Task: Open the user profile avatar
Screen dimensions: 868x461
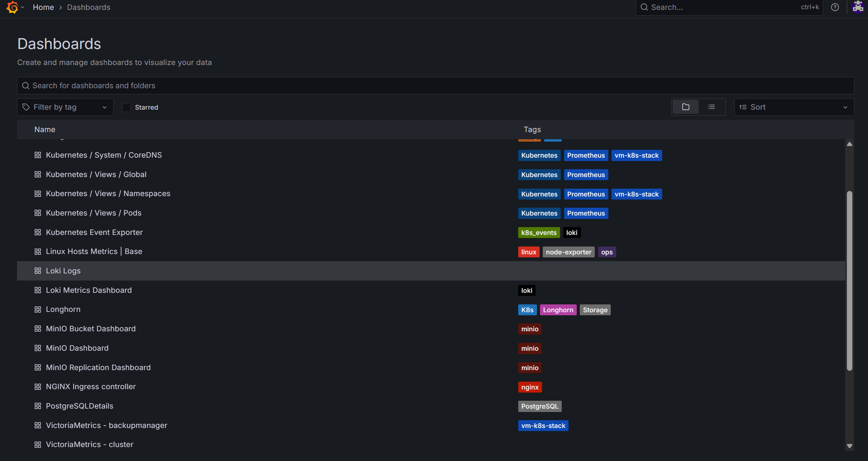Action: coord(858,7)
